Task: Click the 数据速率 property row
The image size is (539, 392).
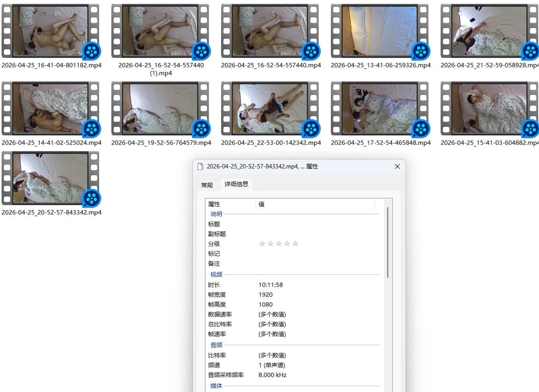Action: pyautogui.click(x=294, y=314)
